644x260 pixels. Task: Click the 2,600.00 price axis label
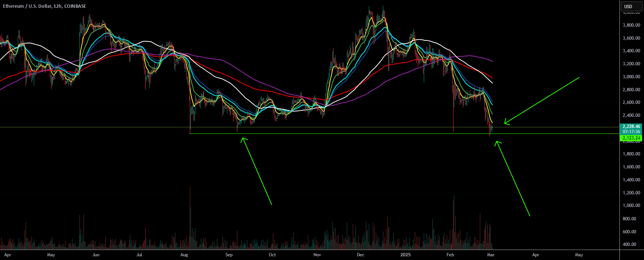tap(631, 102)
